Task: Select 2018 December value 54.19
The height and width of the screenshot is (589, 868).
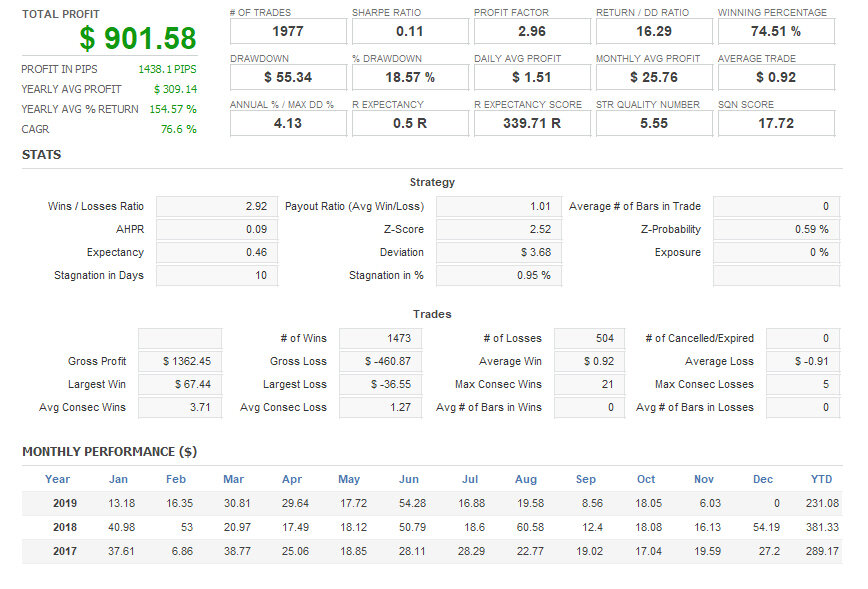Action: [x=766, y=527]
